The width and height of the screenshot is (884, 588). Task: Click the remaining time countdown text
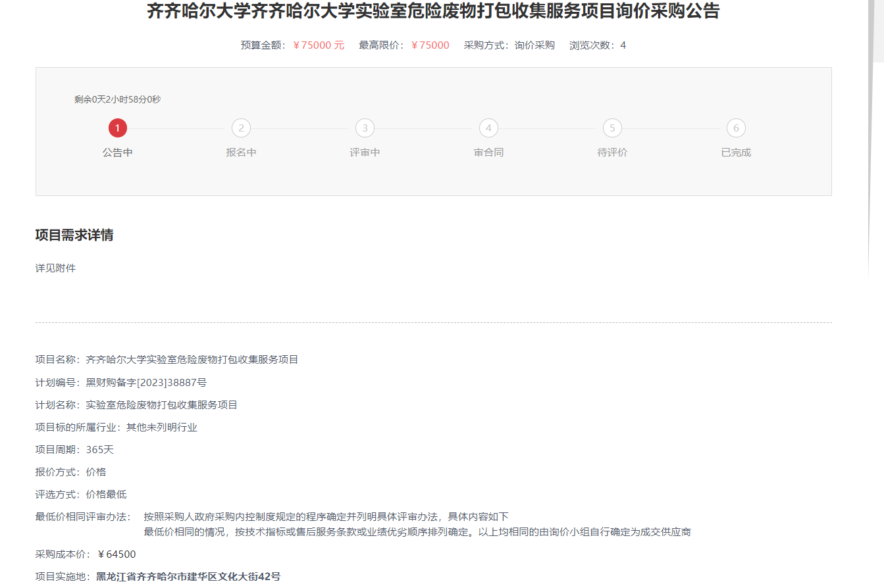tap(117, 99)
